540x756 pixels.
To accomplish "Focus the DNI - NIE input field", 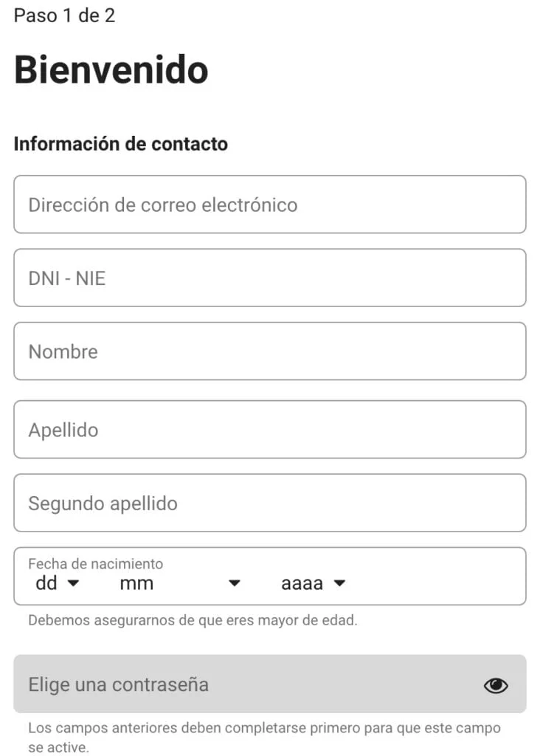I will click(269, 278).
